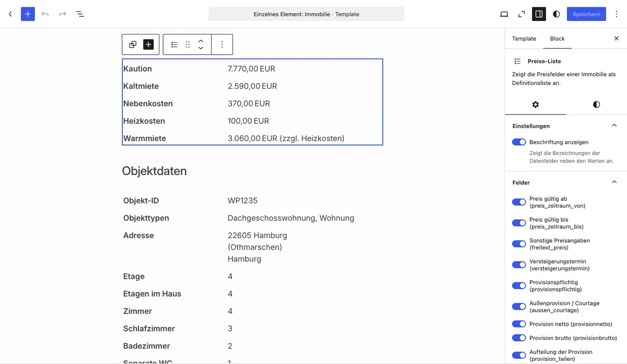Toggle Sonstige Preisangaben field
Image resolution: width=627 pixels, height=364 pixels.
519,244
